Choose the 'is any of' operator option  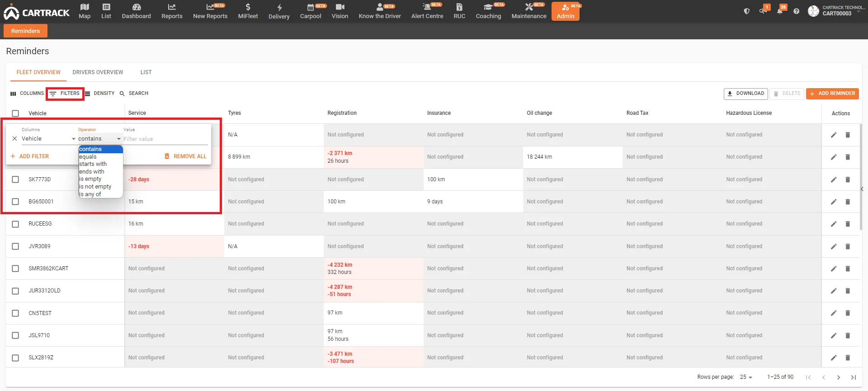coord(101,194)
